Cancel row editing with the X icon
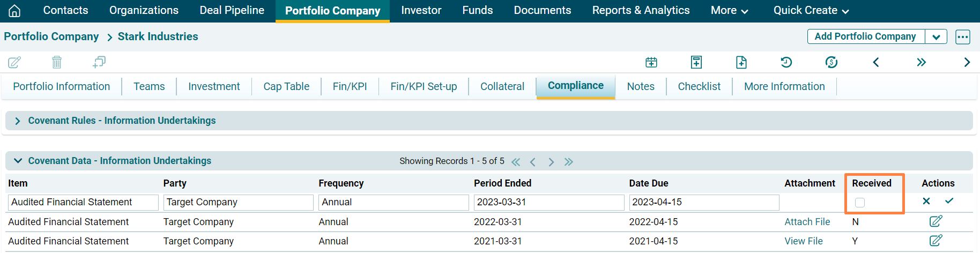Screen dimensions: 980x253 pos(926,201)
